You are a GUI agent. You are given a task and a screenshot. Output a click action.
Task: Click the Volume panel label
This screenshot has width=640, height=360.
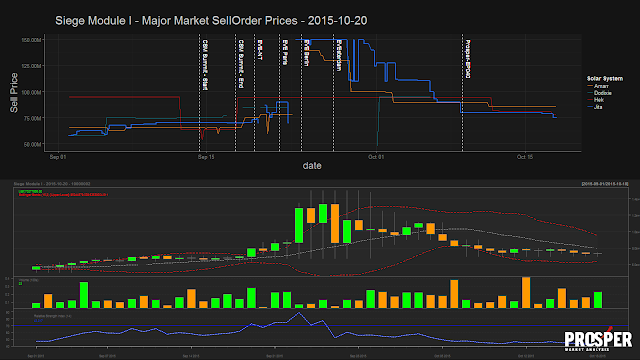29,280
